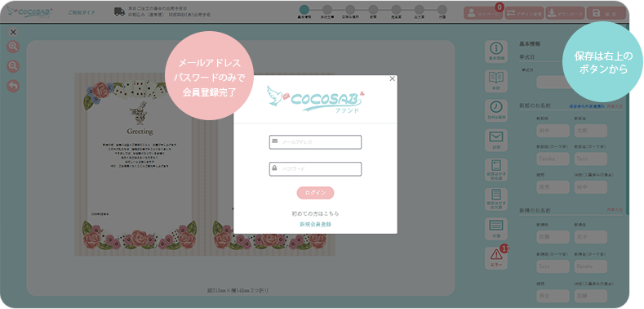Click the 外字入力 link beside 新婦のお名前
644x309 pixels.
click(x=615, y=210)
